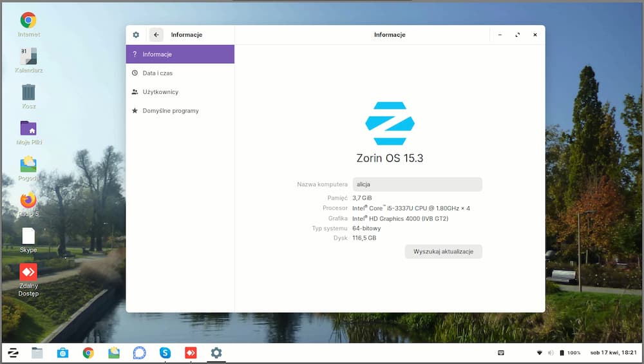644x364 pixels.
Task: Open the Weather app in taskbar
Action: [x=114, y=352]
